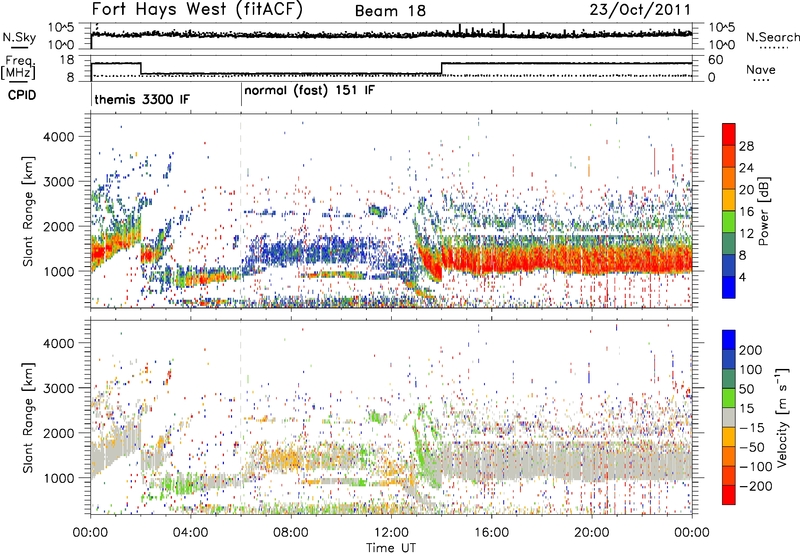
Task: Select the "Time UT" axis title
Action: (x=391, y=547)
